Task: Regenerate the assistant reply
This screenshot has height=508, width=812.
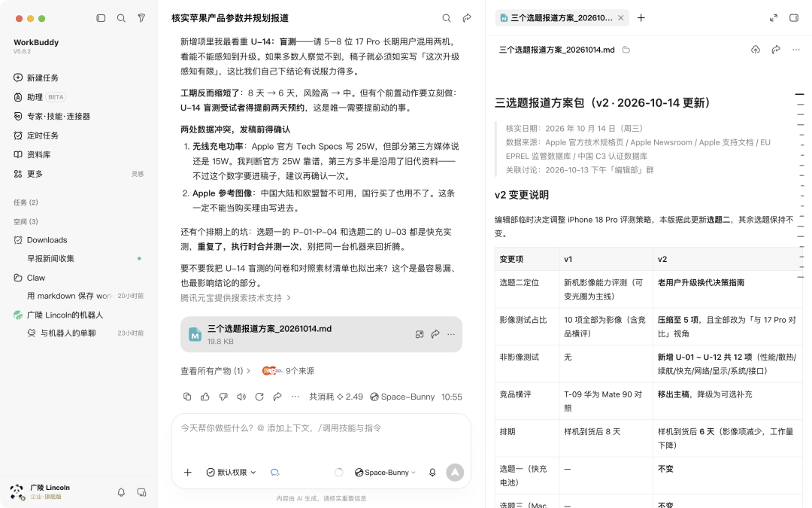Action: pos(259,397)
